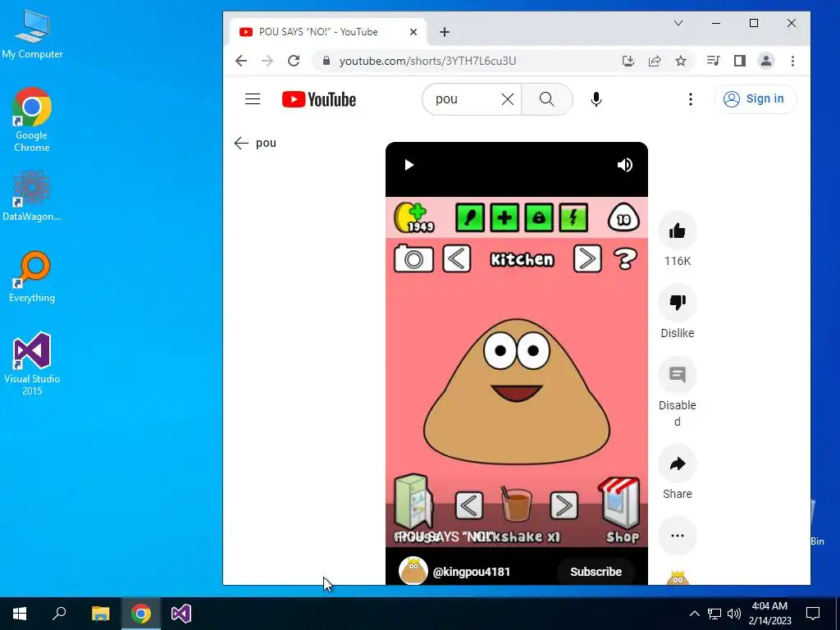This screenshot has height=630, width=840.
Task: Sign in to YouTube
Action: click(755, 99)
